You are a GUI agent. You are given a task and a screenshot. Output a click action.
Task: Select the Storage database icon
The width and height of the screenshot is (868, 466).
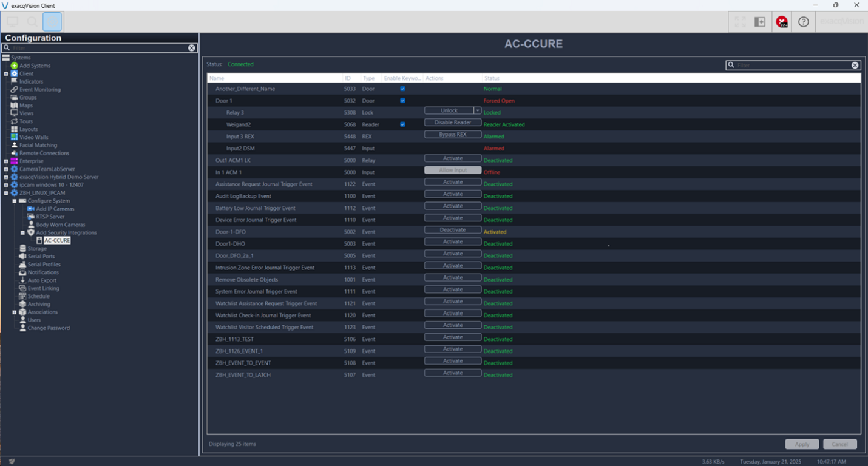pyautogui.click(x=23, y=249)
